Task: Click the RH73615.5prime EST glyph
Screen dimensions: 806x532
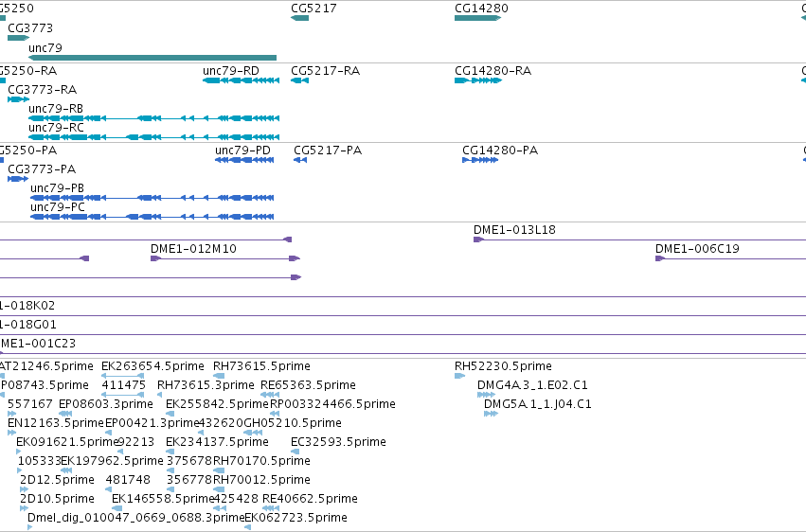Action: pos(219,376)
